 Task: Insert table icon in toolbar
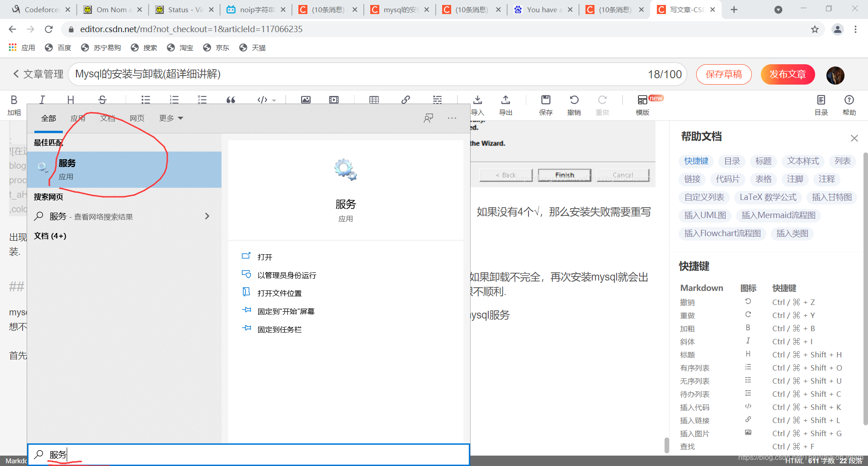click(x=374, y=100)
